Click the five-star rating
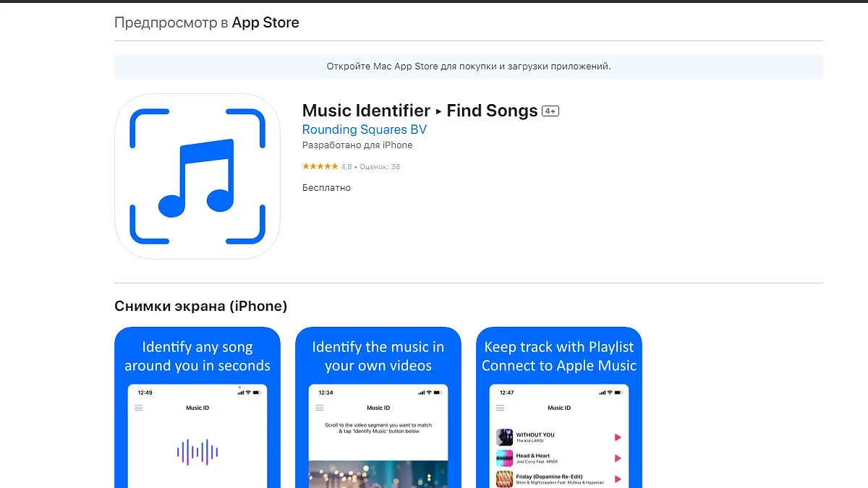The image size is (868, 488). 320,167
